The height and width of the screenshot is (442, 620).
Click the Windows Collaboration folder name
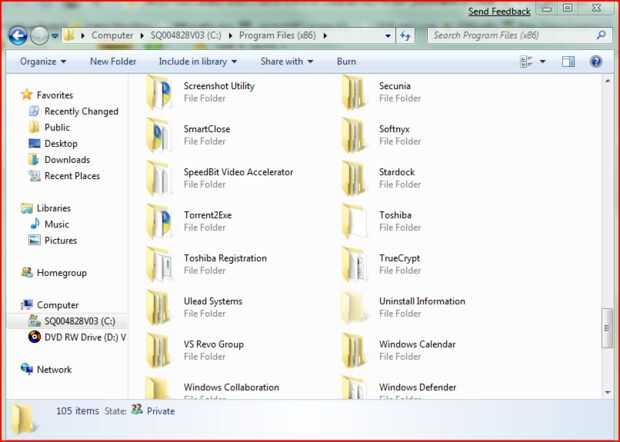click(x=231, y=387)
